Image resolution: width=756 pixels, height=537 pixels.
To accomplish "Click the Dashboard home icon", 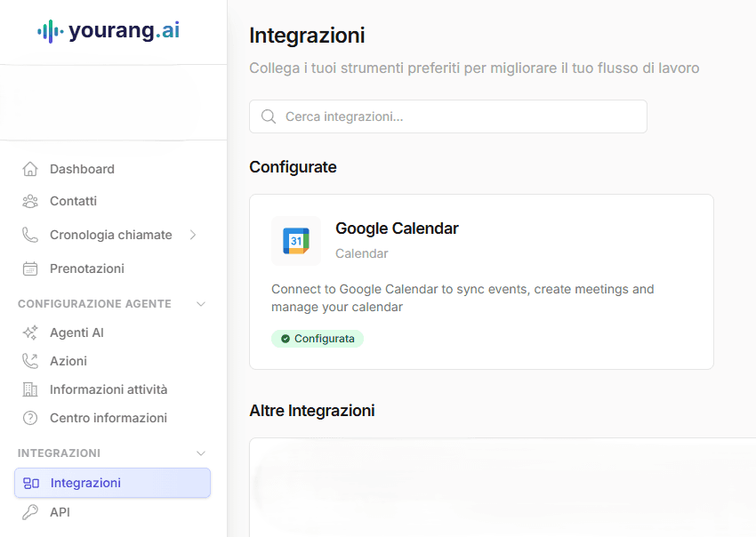I will (30, 169).
